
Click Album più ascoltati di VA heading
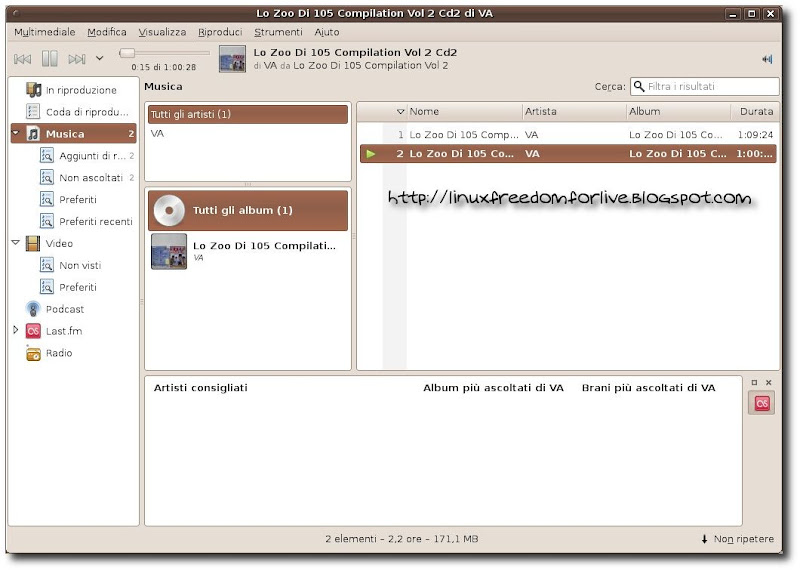(493, 388)
